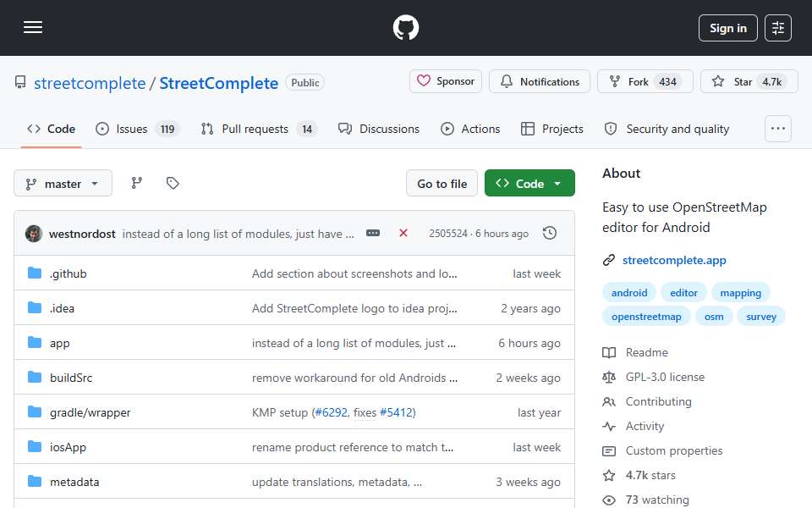Go to the GitHub homepage logo
The height and width of the screenshot is (508, 812).
click(x=405, y=27)
